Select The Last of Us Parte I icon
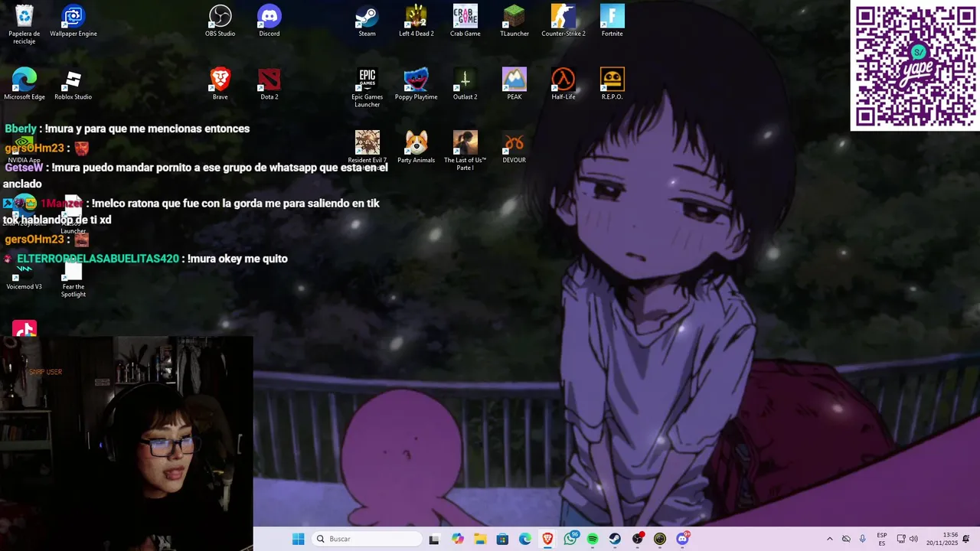Image resolution: width=980 pixels, height=551 pixels. click(x=465, y=150)
